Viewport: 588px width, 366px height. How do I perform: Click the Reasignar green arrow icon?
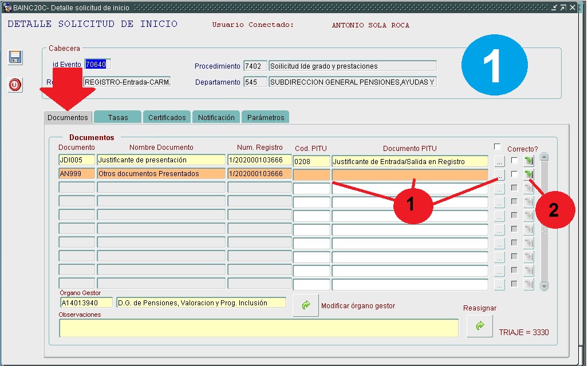click(479, 325)
